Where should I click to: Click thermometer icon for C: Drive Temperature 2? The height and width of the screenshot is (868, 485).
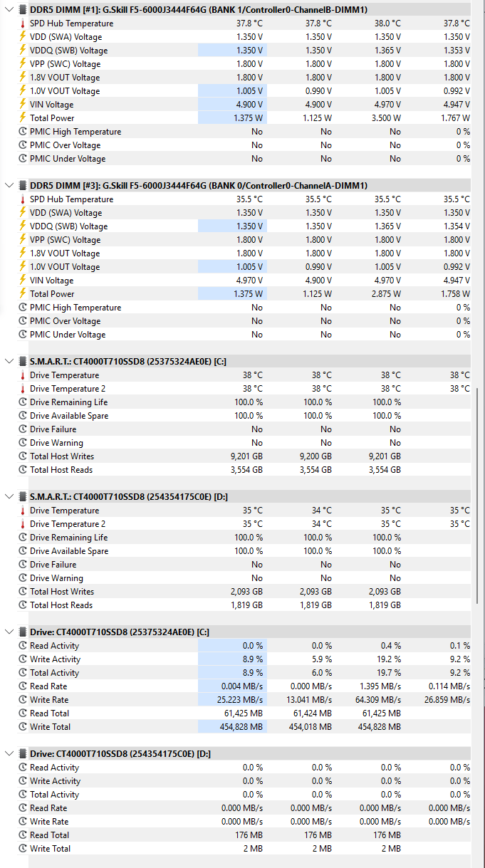(x=23, y=389)
